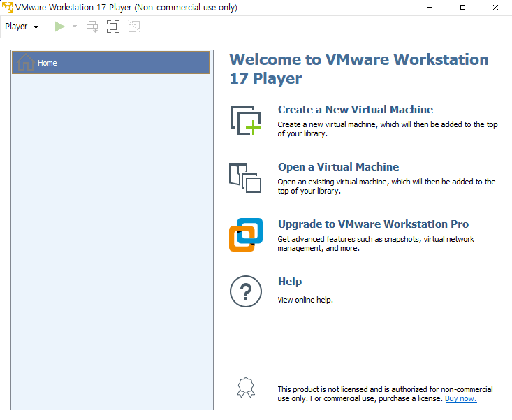
Task: Click the Open Virtual Machine icon
Action: [245, 178]
